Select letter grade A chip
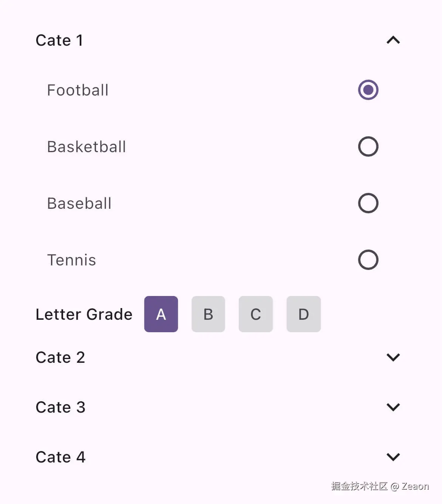442x504 pixels. pos(161,314)
